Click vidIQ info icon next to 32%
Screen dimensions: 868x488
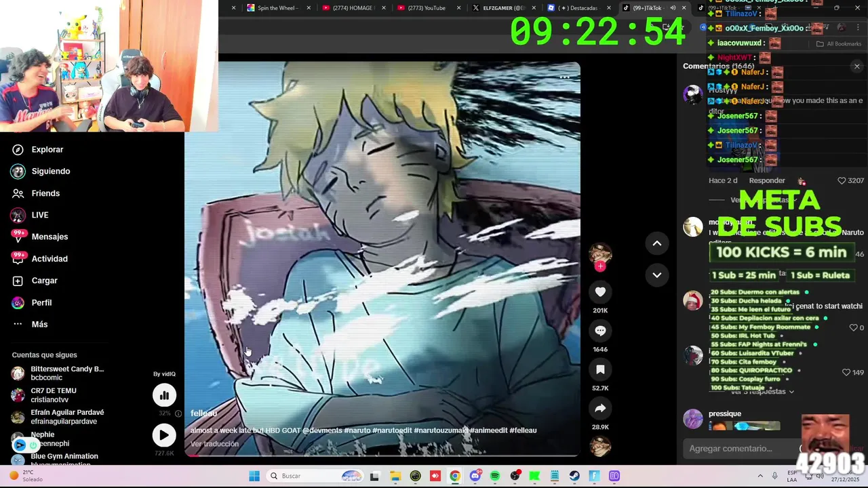(178, 413)
